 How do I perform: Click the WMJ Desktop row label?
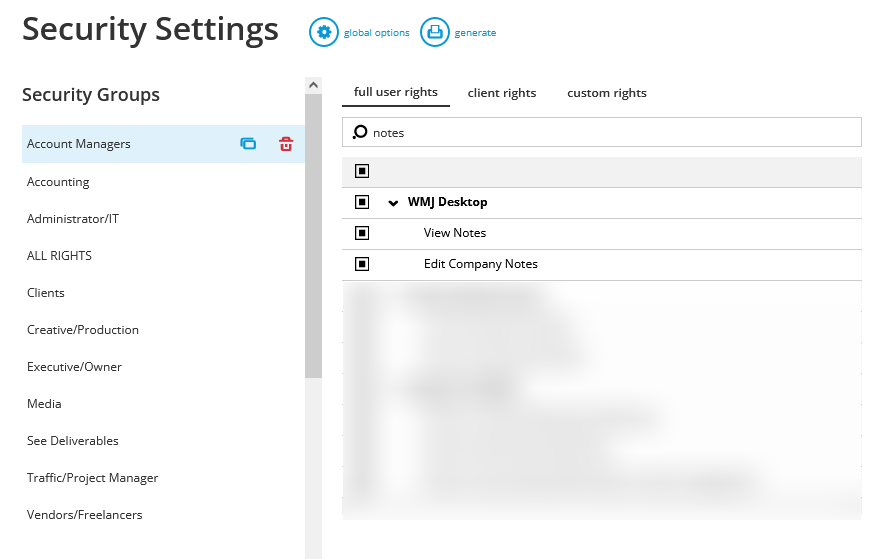coord(447,202)
